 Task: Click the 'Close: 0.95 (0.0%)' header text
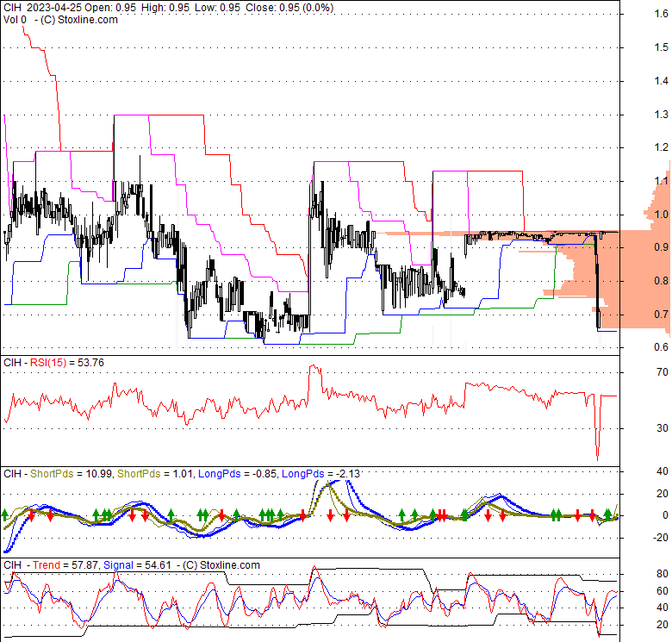tap(289, 7)
